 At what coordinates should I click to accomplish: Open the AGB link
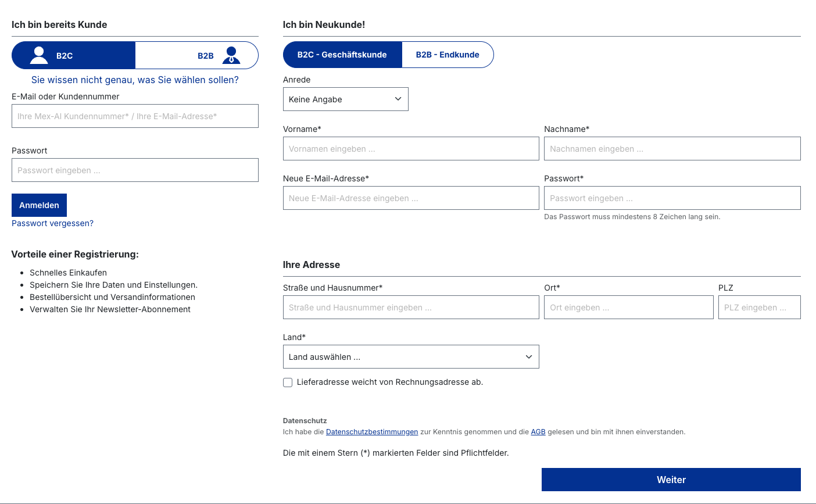point(538,432)
